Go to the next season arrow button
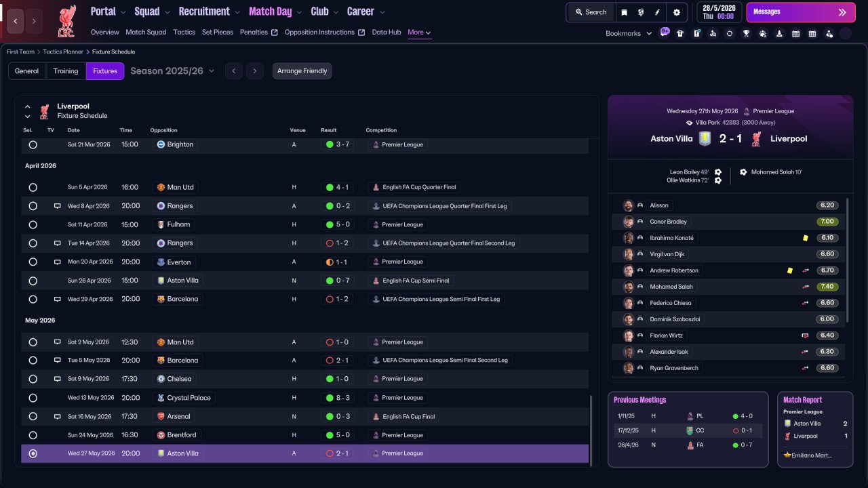 [255, 71]
